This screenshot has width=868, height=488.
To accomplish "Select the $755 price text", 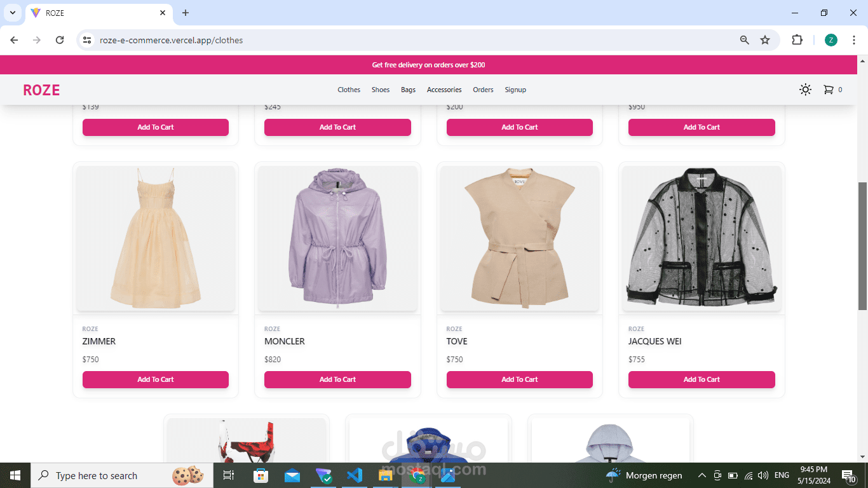I will point(637,360).
